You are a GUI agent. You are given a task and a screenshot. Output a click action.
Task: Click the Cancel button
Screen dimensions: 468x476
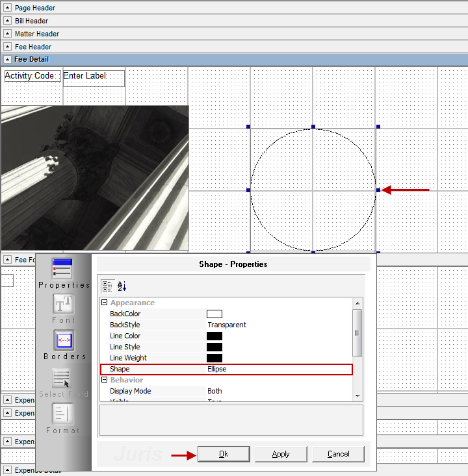click(338, 454)
